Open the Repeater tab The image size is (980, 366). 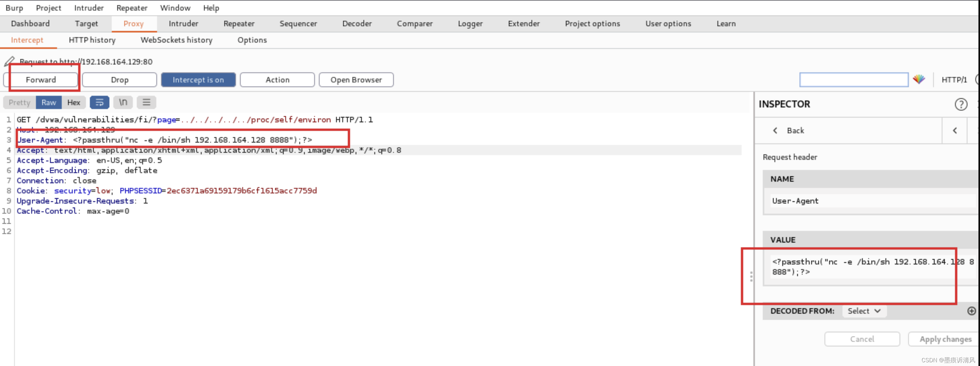click(239, 23)
